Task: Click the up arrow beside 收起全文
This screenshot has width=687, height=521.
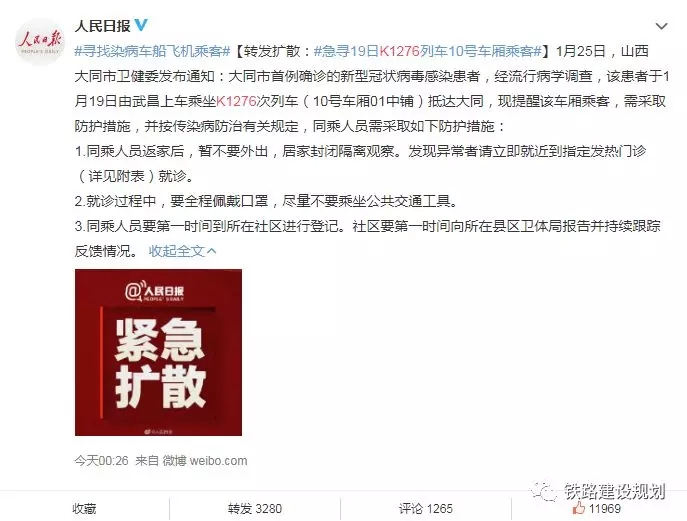Action: click(212, 251)
